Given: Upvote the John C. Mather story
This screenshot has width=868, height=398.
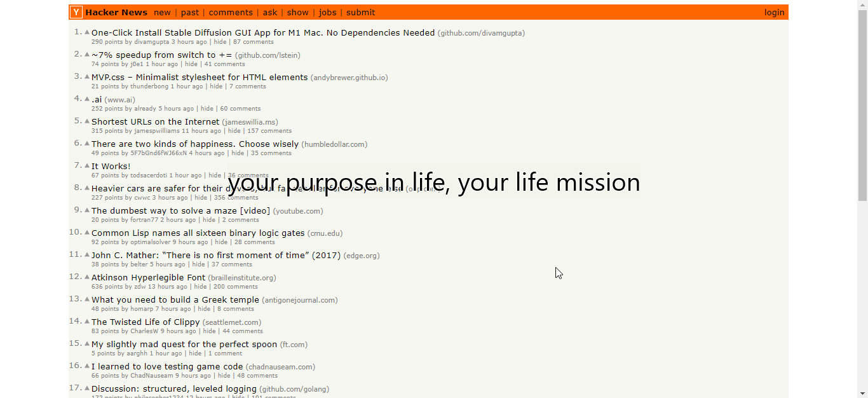Looking at the screenshot, I should [88, 254].
